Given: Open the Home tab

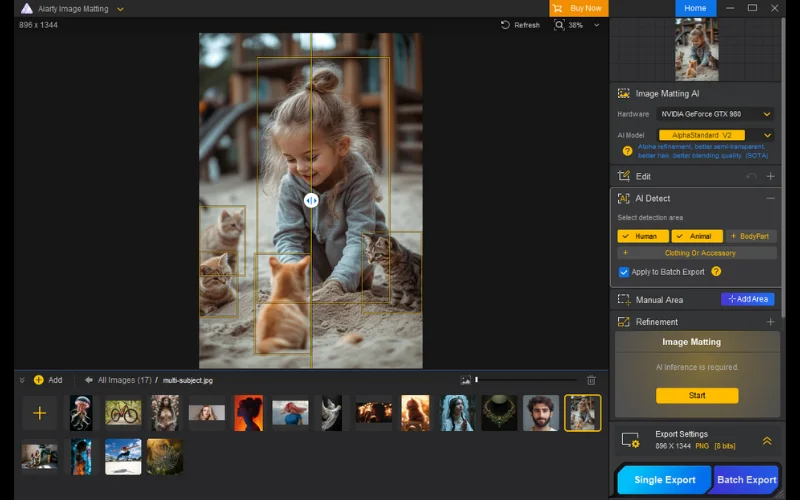Looking at the screenshot, I should tap(695, 8).
